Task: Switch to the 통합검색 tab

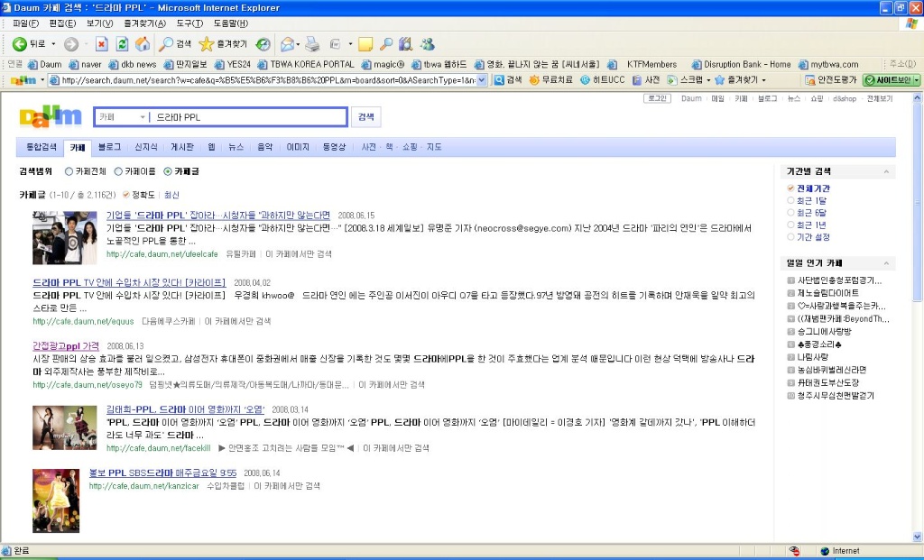Action: [42, 147]
